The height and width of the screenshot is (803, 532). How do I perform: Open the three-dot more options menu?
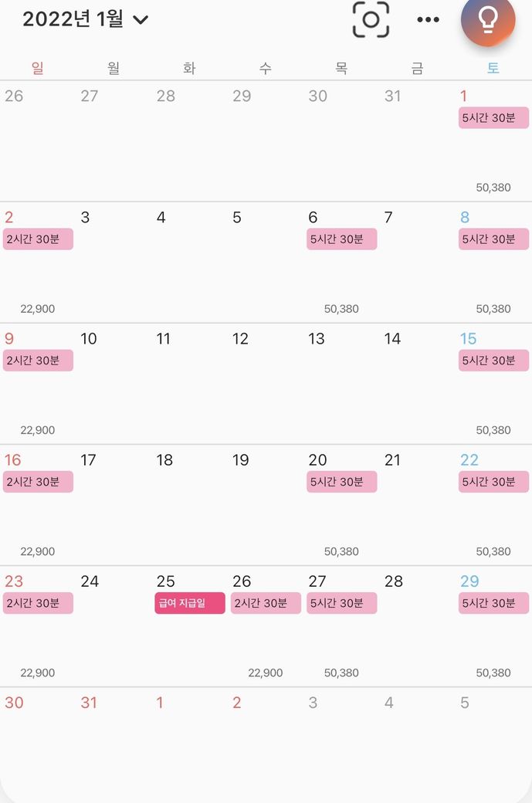coord(428,20)
